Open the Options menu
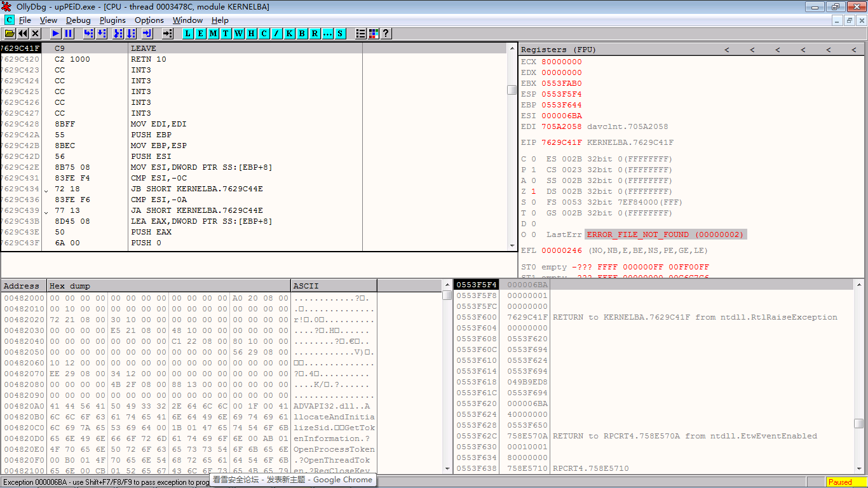Image resolution: width=868 pixels, height=488 pixels. [x=149, y=20]
